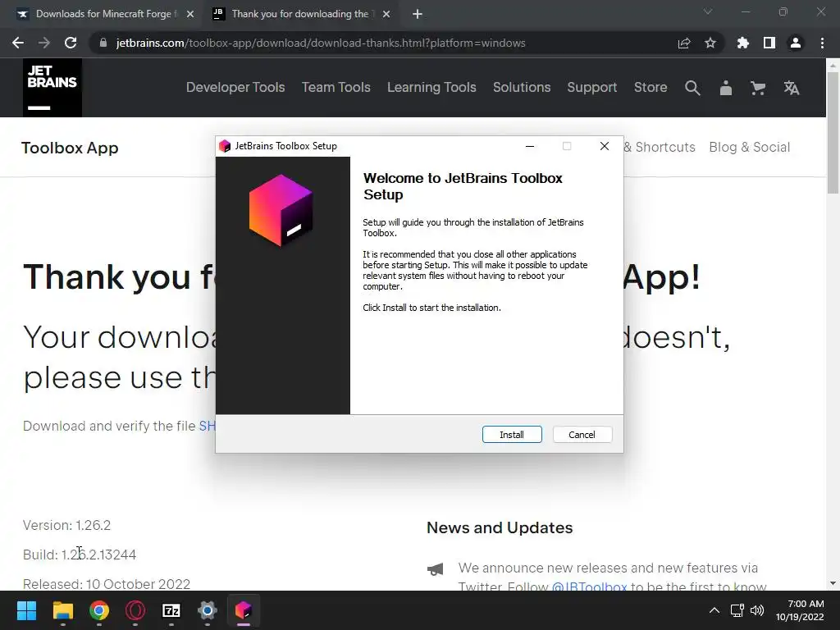The image size is (840, 630).
Task: Open volume control tray icon
Action: [757, 610]
